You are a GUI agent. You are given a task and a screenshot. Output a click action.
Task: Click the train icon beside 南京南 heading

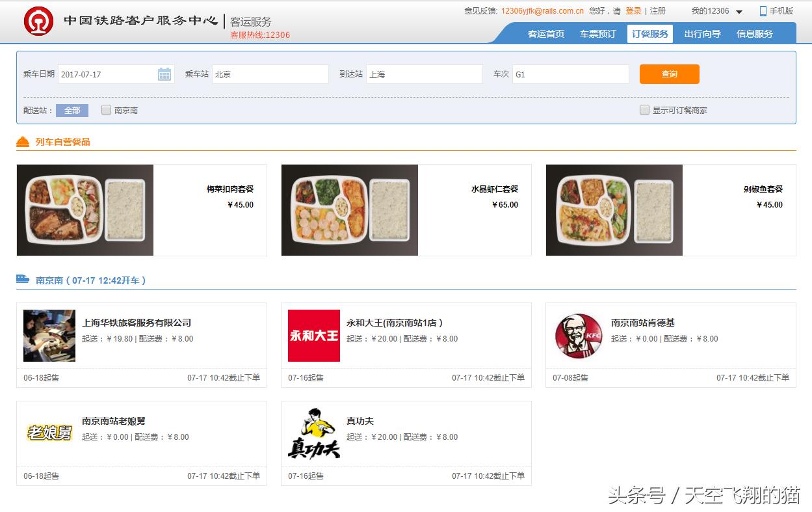pyautogui.click(x=23, y=279)
